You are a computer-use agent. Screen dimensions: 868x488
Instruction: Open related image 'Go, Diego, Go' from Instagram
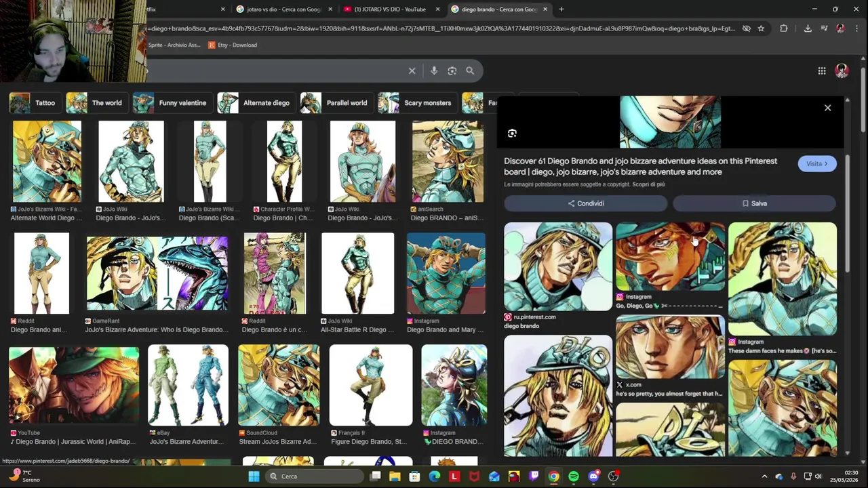670,256
